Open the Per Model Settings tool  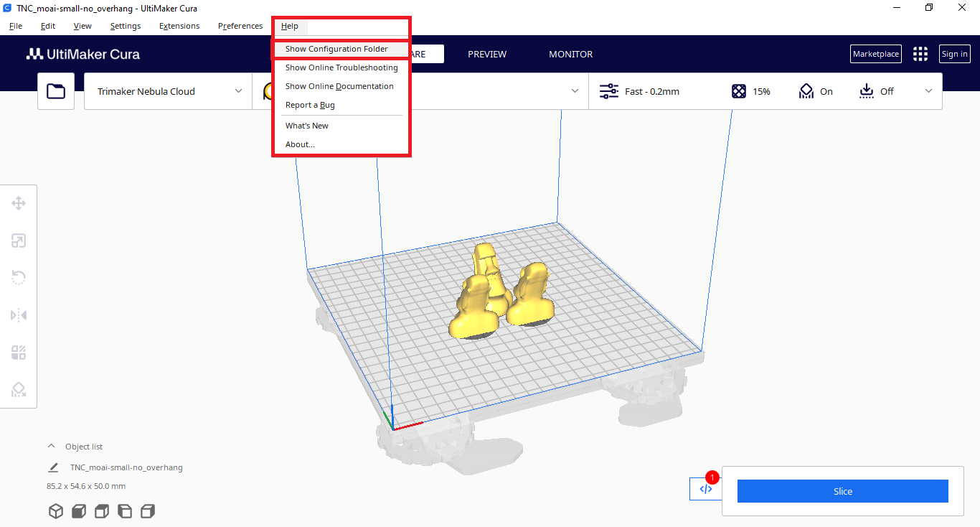(x=19, y=353)
